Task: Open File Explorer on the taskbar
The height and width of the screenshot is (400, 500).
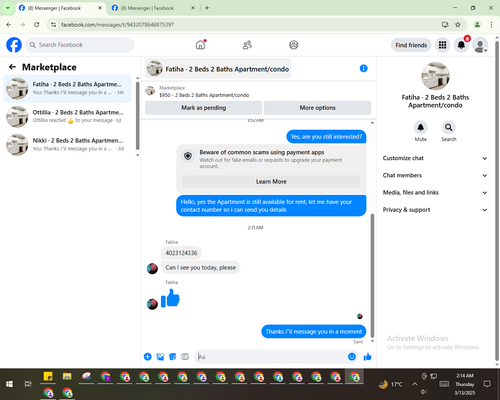Action: tap(67, 376)
